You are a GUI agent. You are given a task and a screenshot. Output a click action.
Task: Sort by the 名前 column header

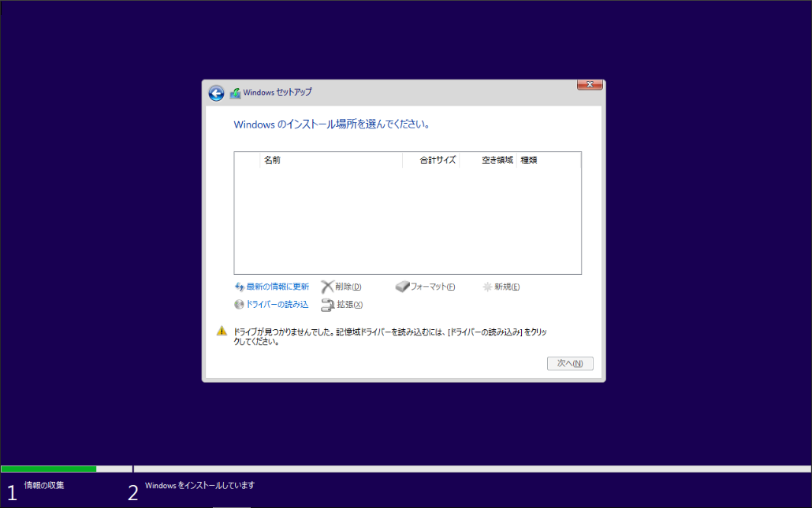click(x=272, y=159)
